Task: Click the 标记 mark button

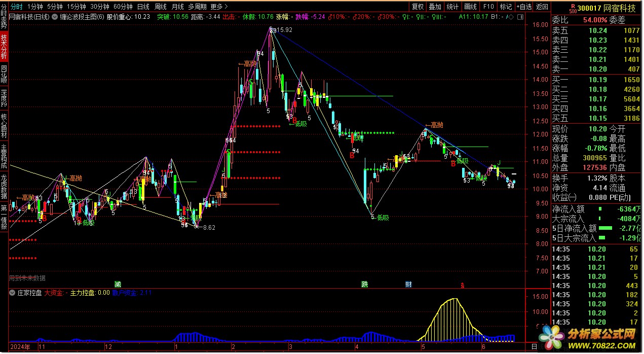Action: tap(506, 7)
